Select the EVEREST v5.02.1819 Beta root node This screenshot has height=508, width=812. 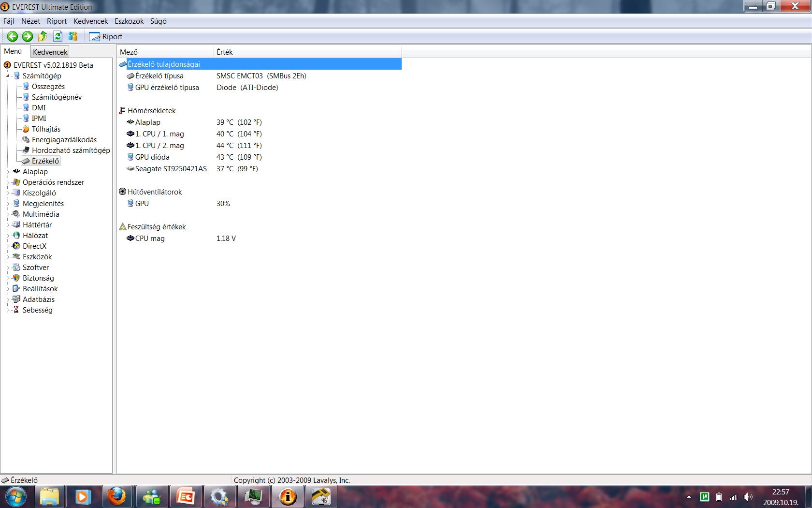point(53,65)
